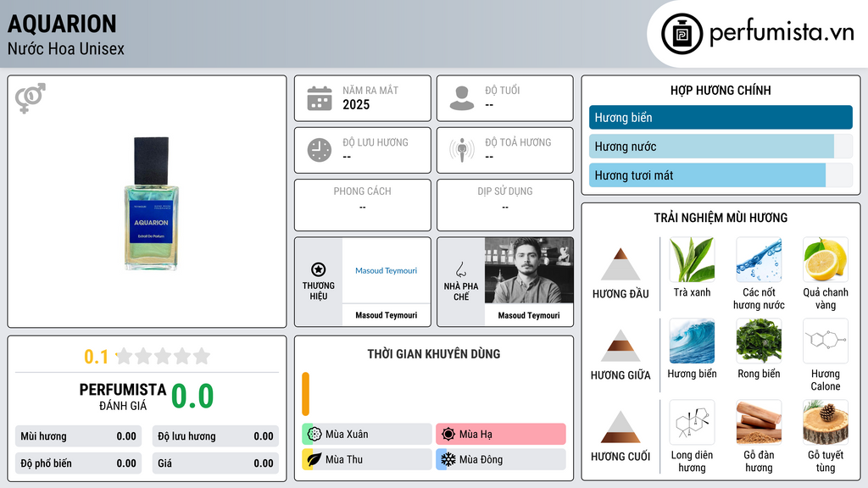
Task: Click the 2025 release year value
Action: click(x=356, y=104)
